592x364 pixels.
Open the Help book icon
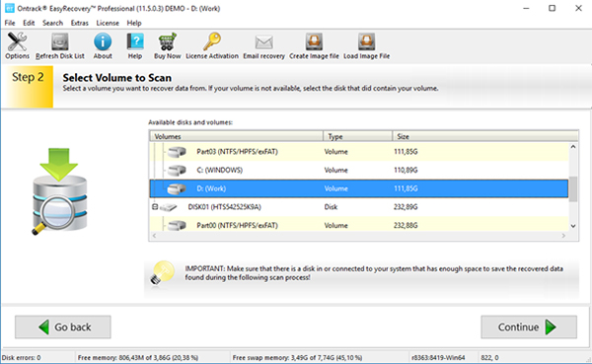[x=135, y=41]
